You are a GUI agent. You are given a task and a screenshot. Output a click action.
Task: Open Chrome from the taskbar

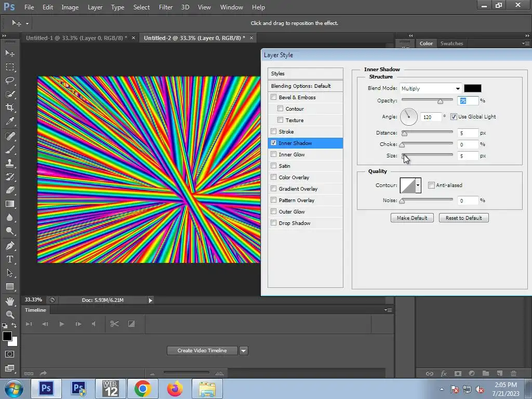point(142,389)
